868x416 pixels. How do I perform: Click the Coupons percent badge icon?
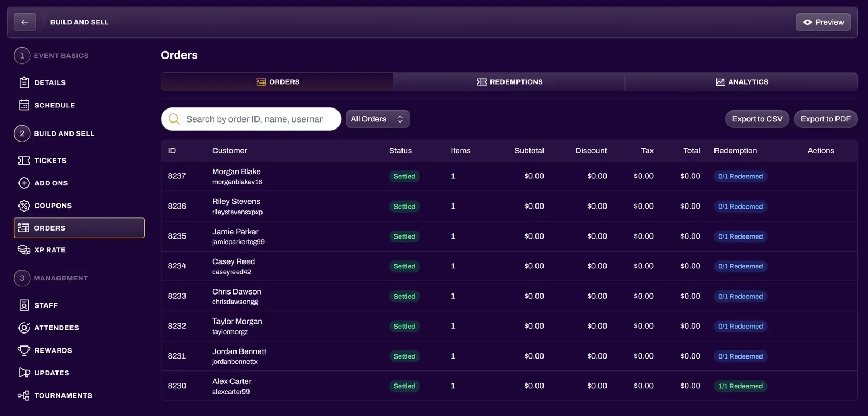point(24,206)
